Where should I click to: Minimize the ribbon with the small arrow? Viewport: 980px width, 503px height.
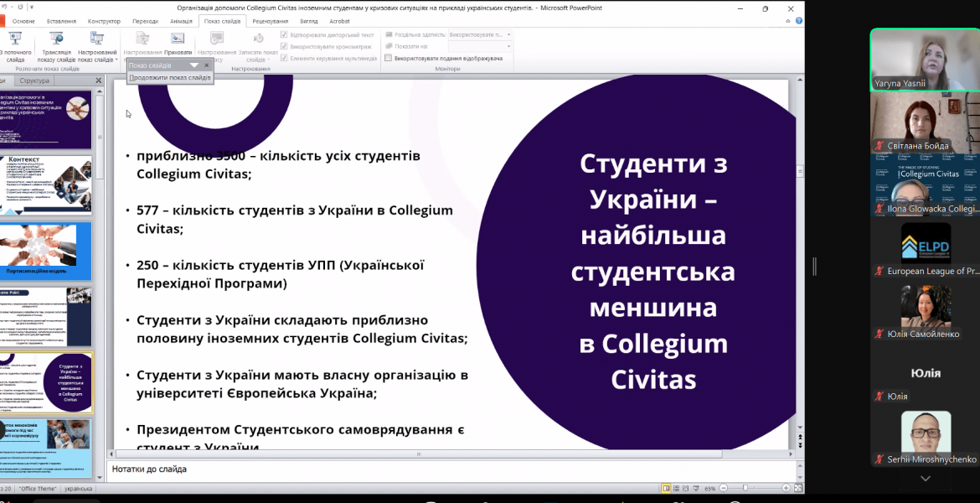click(788, 21)
